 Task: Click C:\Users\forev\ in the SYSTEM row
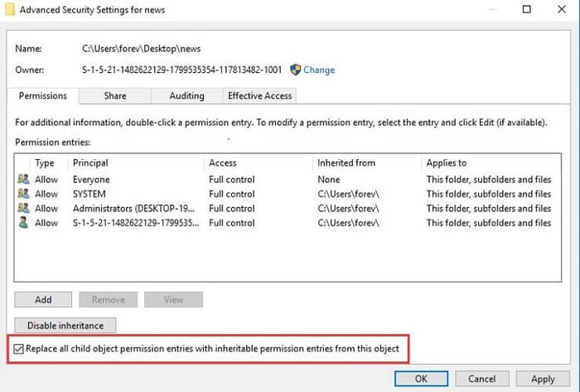[x=349, y=194]
